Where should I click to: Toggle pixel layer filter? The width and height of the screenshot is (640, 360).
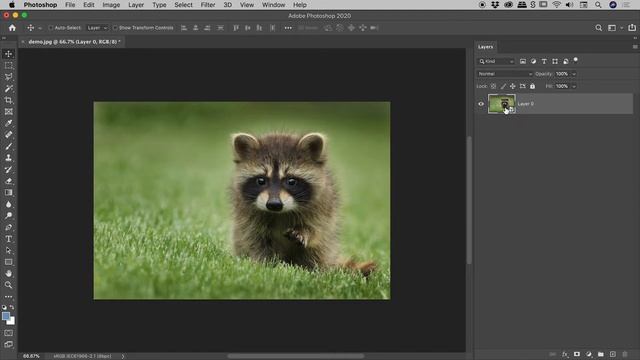coord(523,61)
